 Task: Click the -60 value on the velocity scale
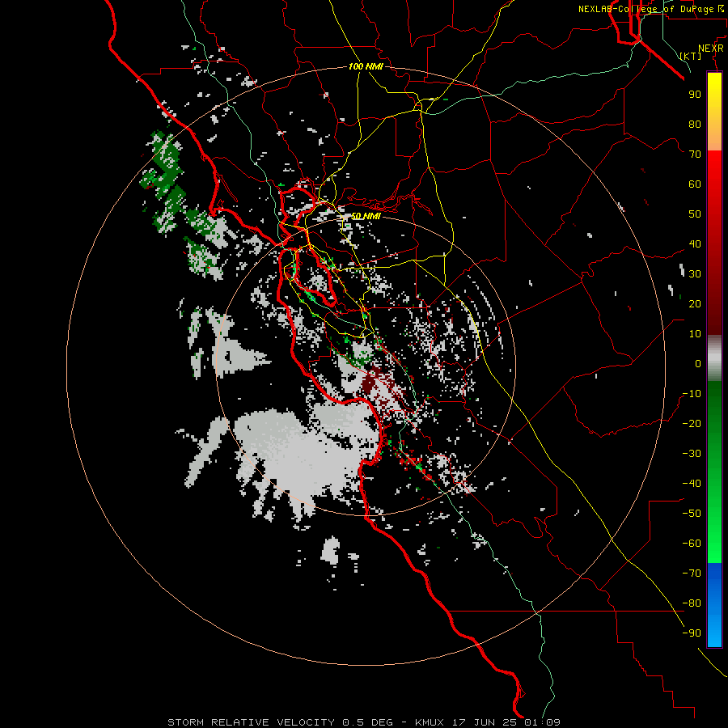tap(692, 544)
